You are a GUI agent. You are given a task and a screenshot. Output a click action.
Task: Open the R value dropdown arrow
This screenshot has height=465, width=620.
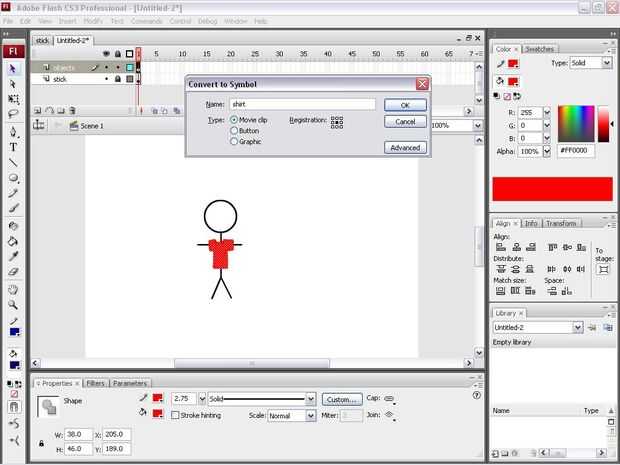tap(547, 113)
